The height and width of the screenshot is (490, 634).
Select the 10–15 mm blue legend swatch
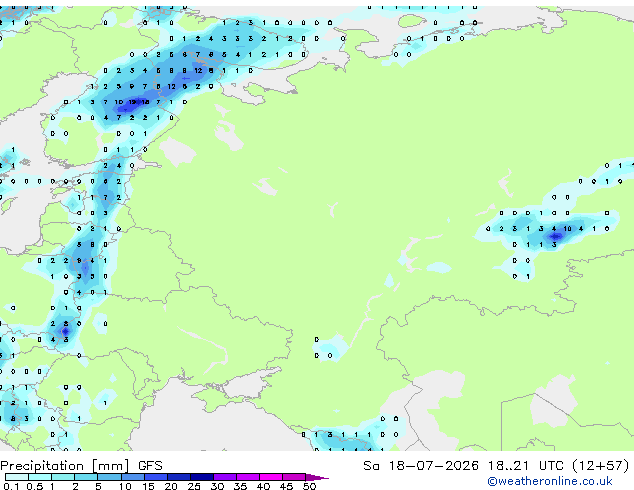[x=133, y=477]
